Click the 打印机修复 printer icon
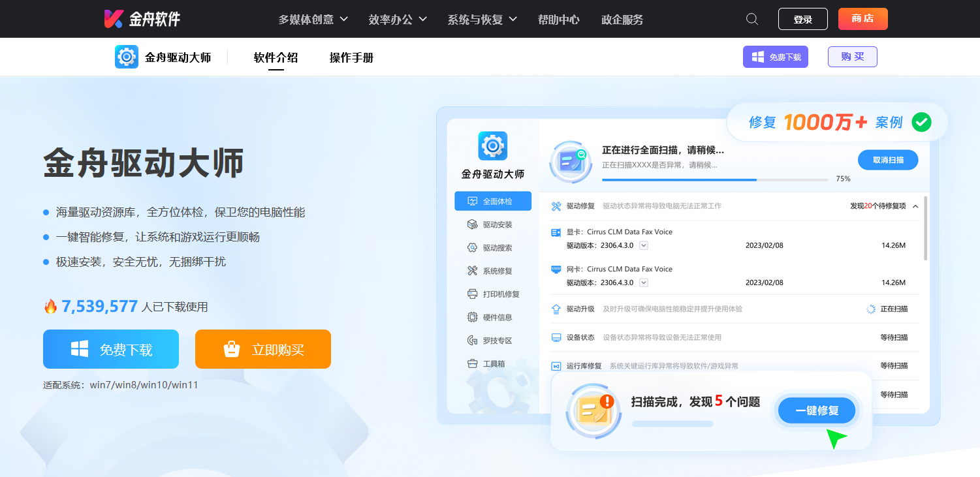Image resolution: width=980 pixels, height=477 pixels. pyautogui.click(x=473, y=294)
